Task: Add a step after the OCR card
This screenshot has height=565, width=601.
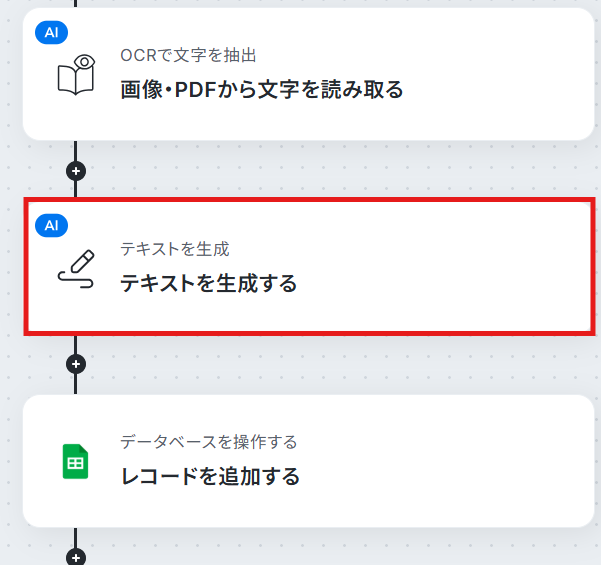Action: (76, 171)
